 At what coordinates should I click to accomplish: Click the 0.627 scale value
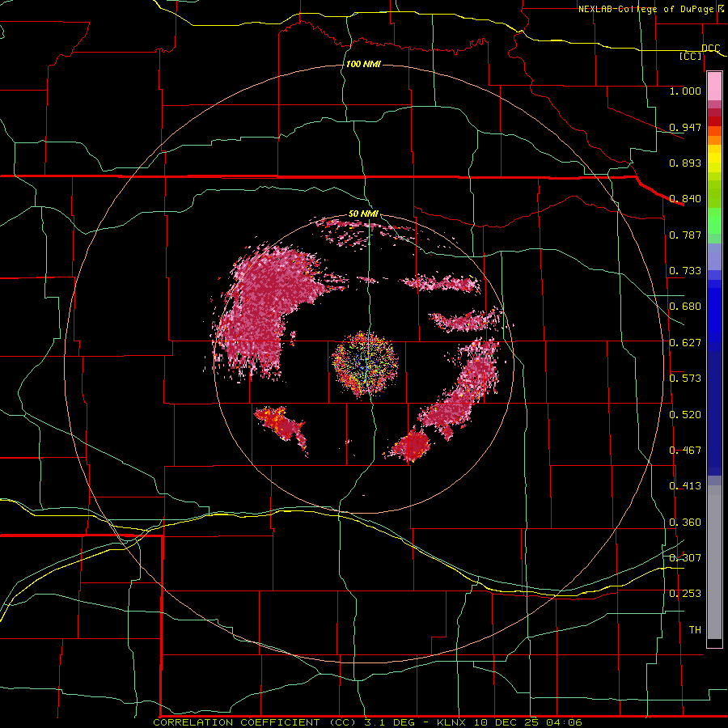click(685, 343)
